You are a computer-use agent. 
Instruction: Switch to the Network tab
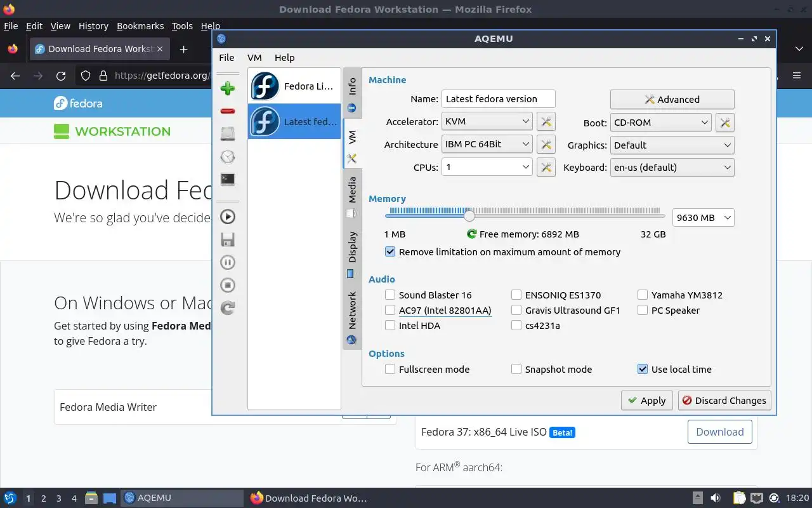click(x=352, y=317)
